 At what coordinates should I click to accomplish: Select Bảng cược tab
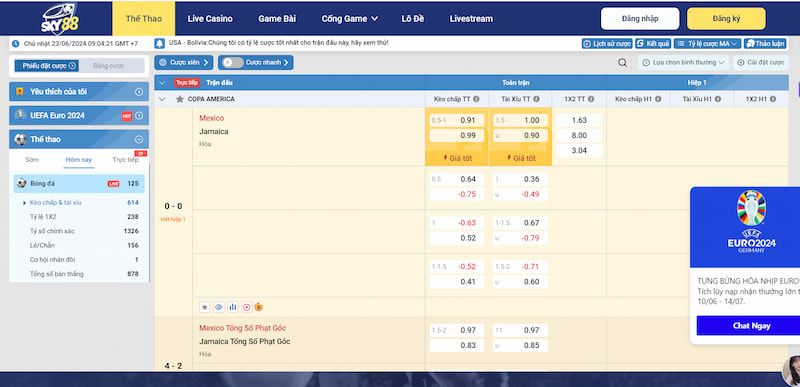click(x=109, y=66)
